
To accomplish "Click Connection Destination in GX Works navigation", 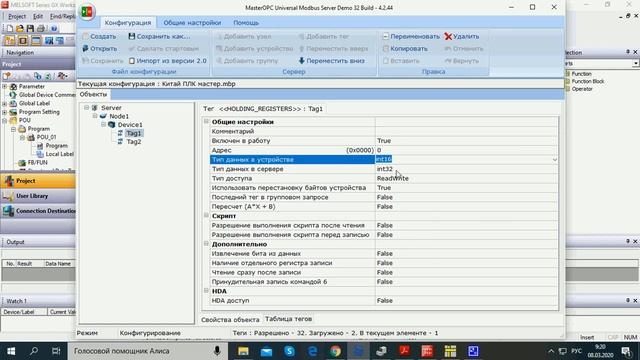I will 38,211.
